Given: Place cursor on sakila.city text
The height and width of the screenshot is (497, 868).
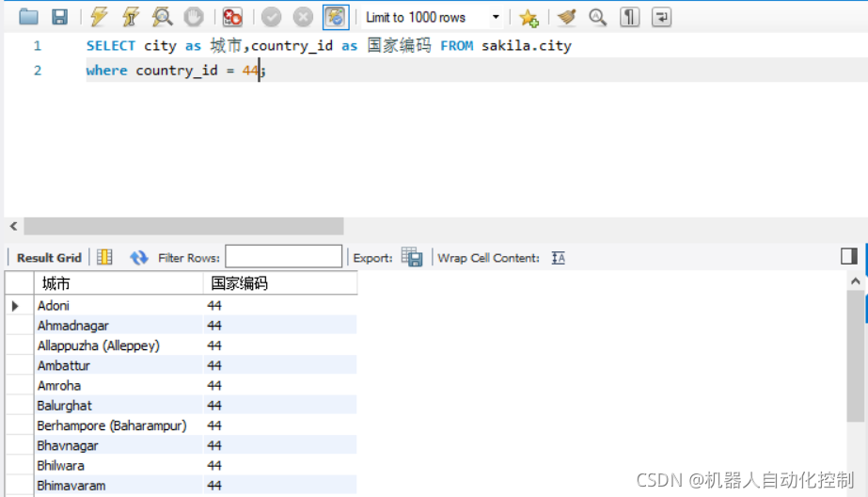Looking at the screenshot, I should [x=527, y=45].
